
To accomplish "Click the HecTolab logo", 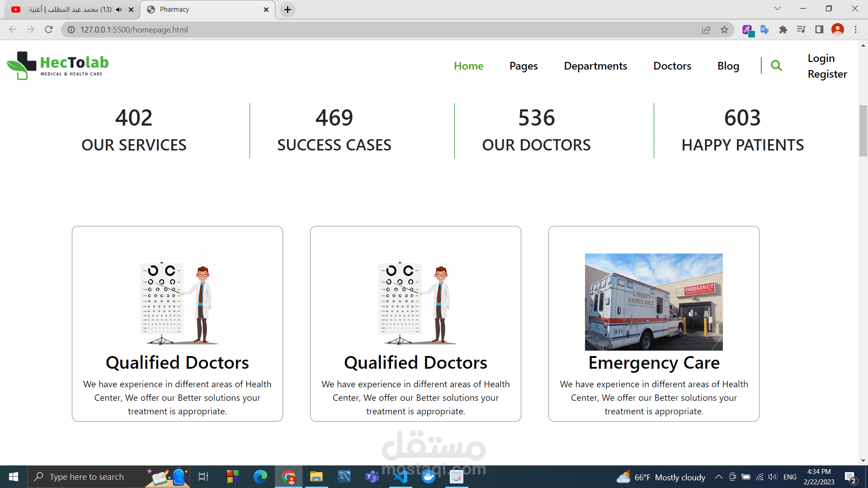I will [58, 66].
